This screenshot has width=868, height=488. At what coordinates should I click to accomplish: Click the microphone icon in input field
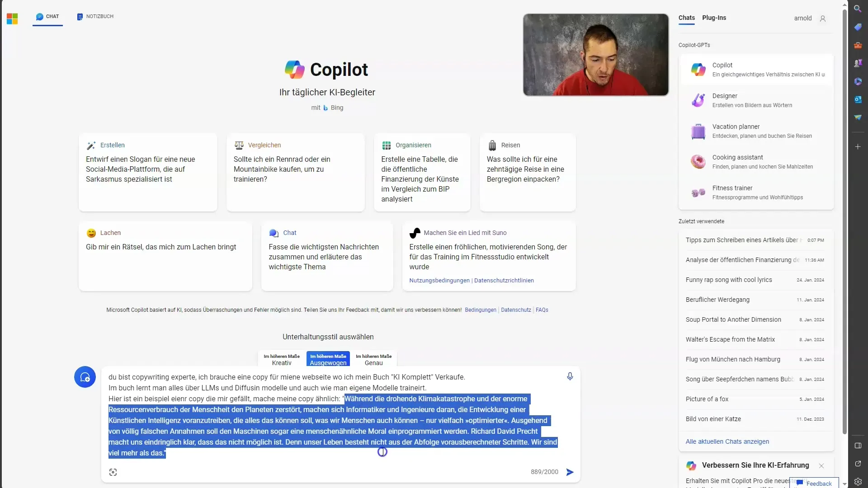(x=569, y=376)
